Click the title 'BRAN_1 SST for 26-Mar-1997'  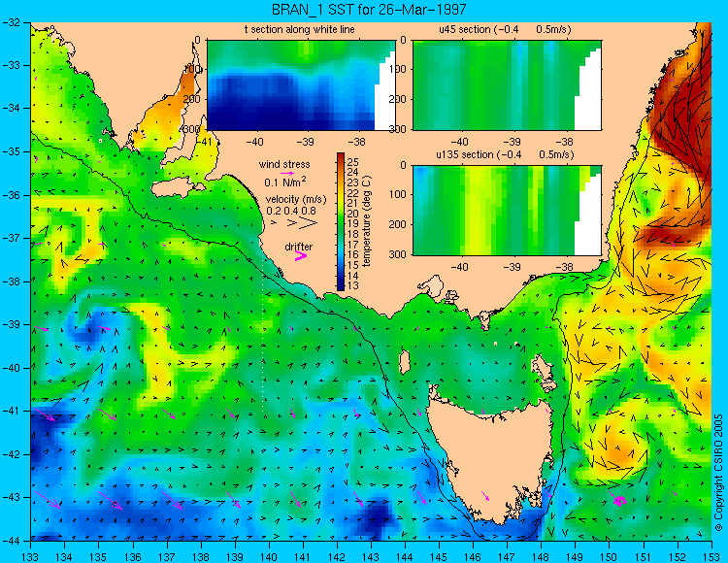pyautogui.click(x=368, y=10)
